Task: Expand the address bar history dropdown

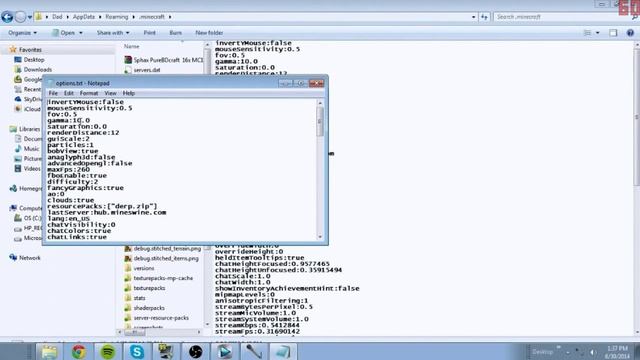Action: point(473,17)
